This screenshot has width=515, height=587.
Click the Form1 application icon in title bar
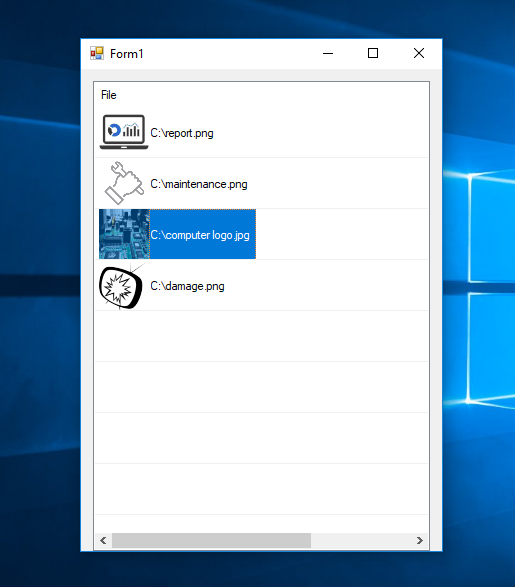97,53
